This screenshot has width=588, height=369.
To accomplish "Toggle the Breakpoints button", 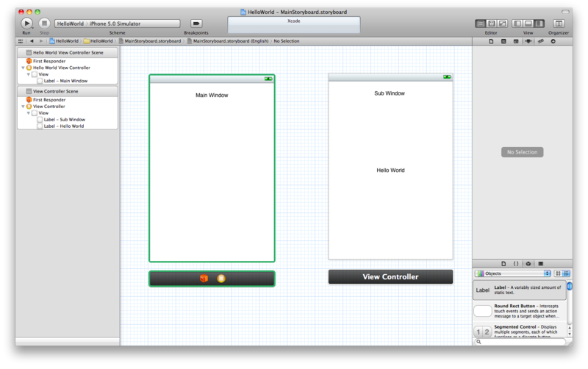I will (x=196, y=24).
